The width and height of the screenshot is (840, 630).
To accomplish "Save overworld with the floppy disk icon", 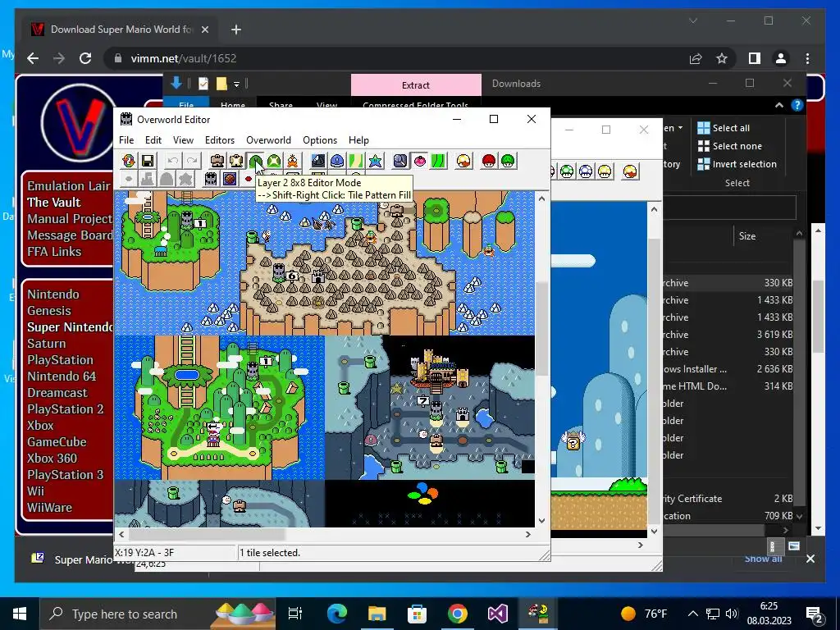I will 148,161.
